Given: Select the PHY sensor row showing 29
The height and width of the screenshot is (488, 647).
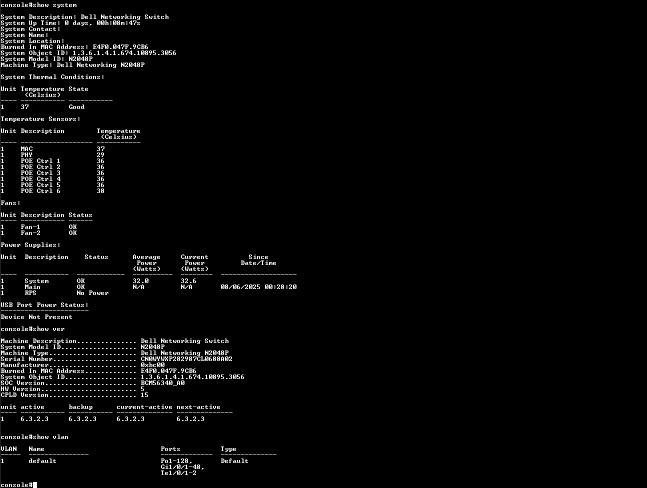Looking at the screenshot, I should tap(53, 155).
